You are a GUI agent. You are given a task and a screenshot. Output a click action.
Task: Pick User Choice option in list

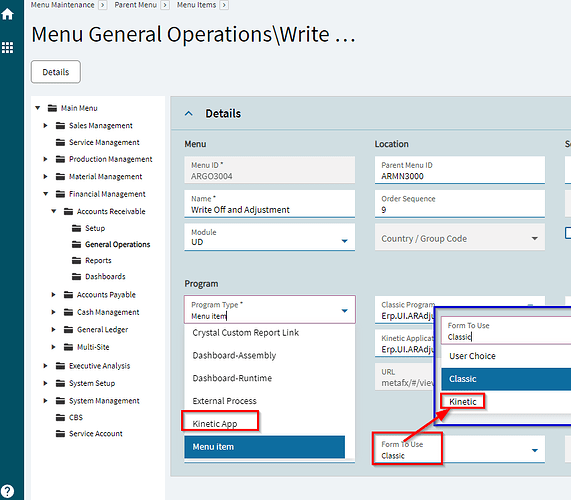pos(472,356)
